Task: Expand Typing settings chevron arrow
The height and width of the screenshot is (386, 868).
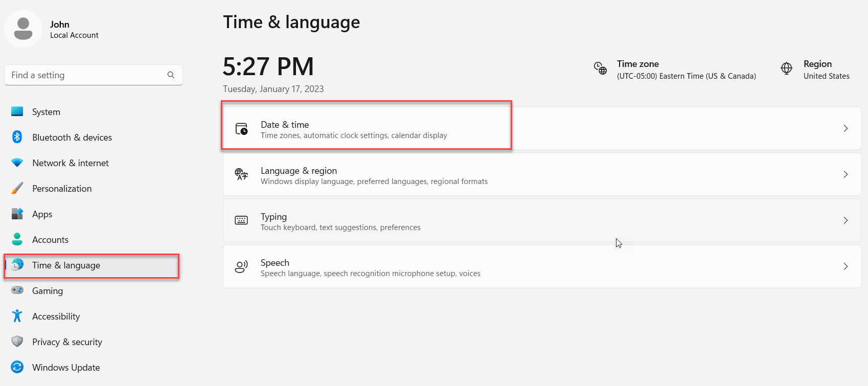Action: 846,220
